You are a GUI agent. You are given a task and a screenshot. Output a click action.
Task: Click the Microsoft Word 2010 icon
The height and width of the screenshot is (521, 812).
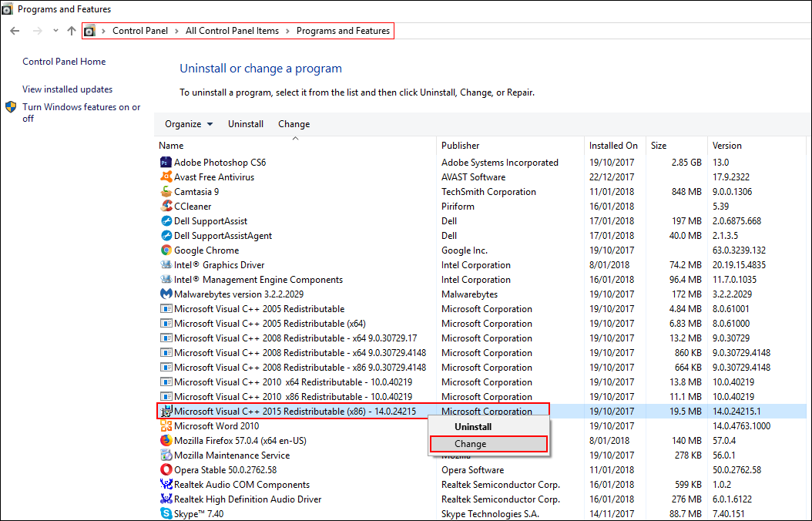[166, 425]
